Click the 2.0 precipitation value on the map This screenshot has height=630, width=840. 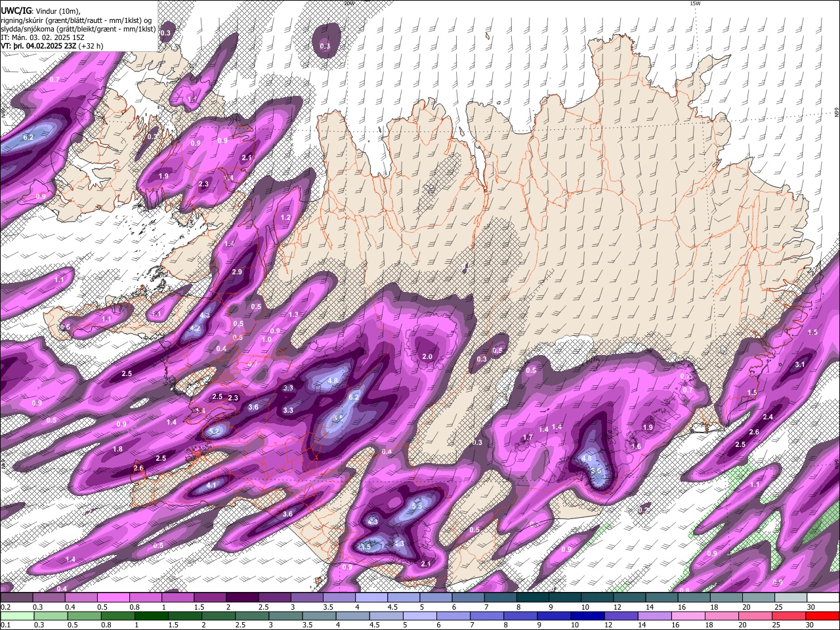[427, 356]
